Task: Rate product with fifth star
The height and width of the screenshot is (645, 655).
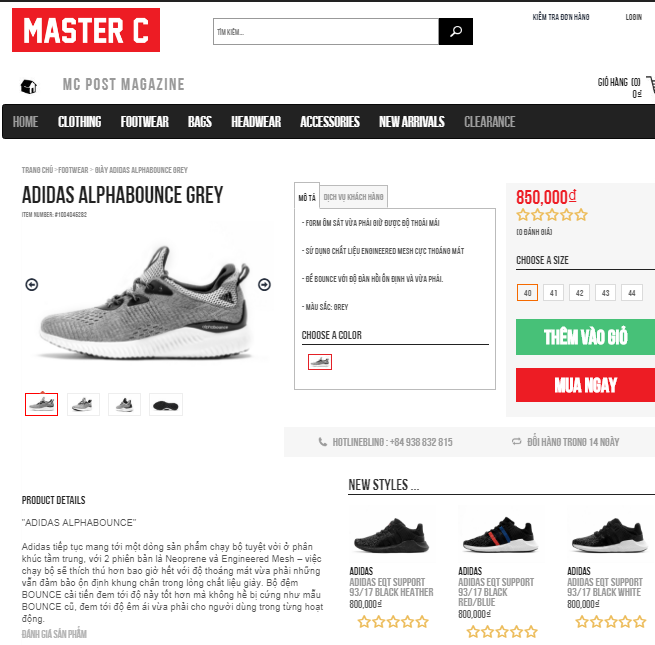Action: click(x=581, y=215)
